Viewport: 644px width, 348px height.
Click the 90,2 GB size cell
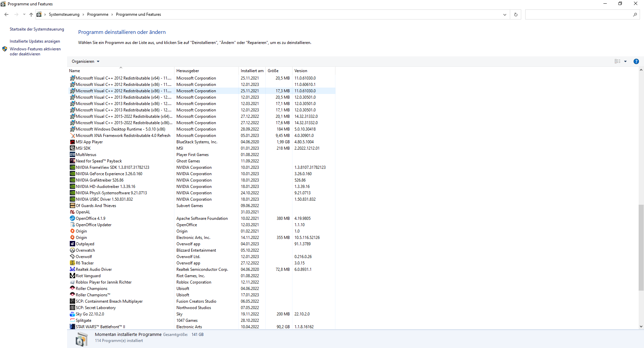click(283, 327)
